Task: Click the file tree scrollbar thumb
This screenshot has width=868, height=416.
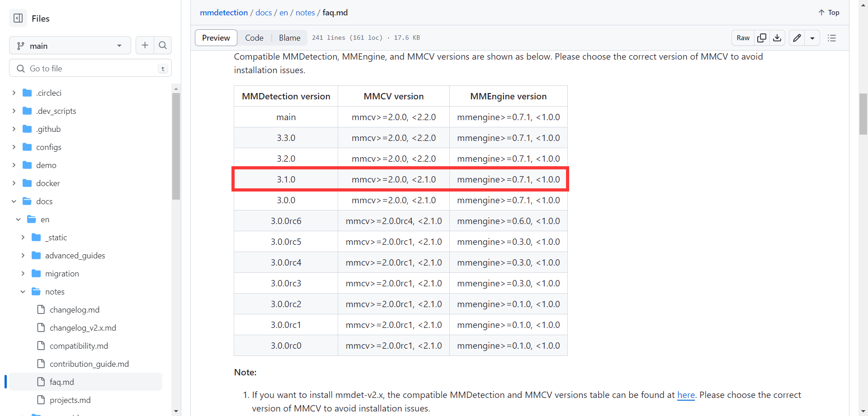Action: (x=176, y=146)
